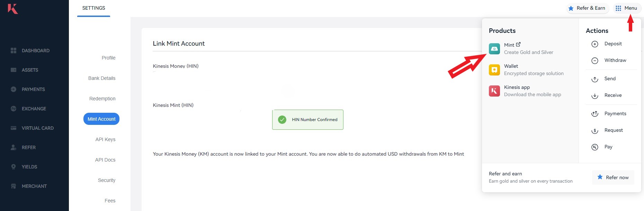Click the Payments action icon

595,114
